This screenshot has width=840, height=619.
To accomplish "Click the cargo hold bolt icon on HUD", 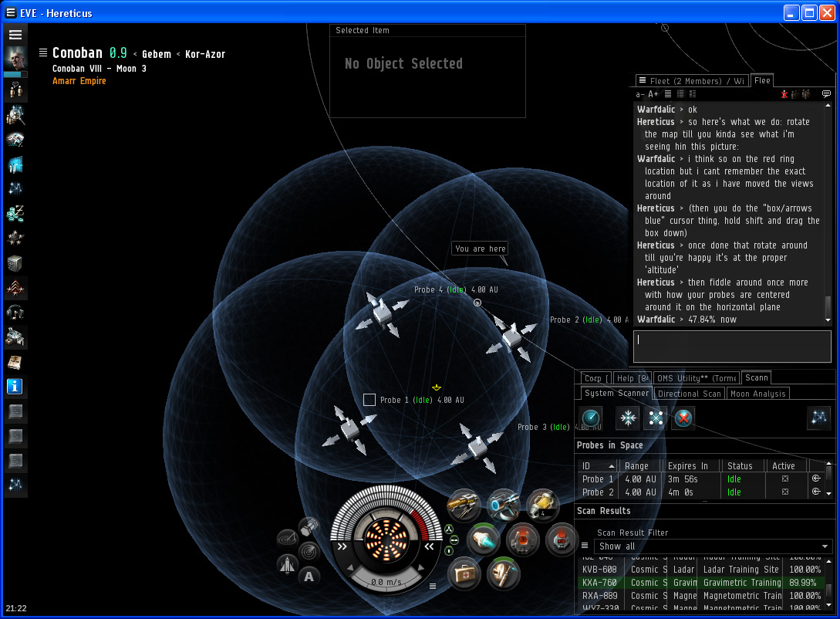I will point(309,527).
